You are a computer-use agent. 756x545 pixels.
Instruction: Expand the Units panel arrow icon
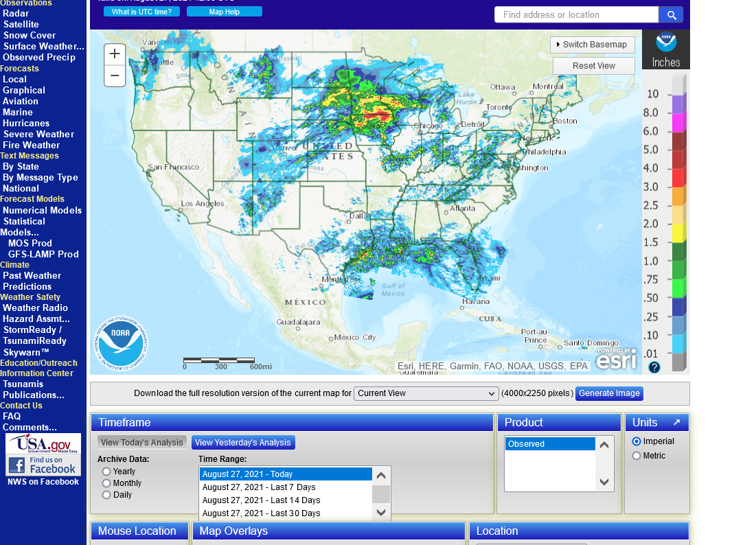click(x=676, y=422)
